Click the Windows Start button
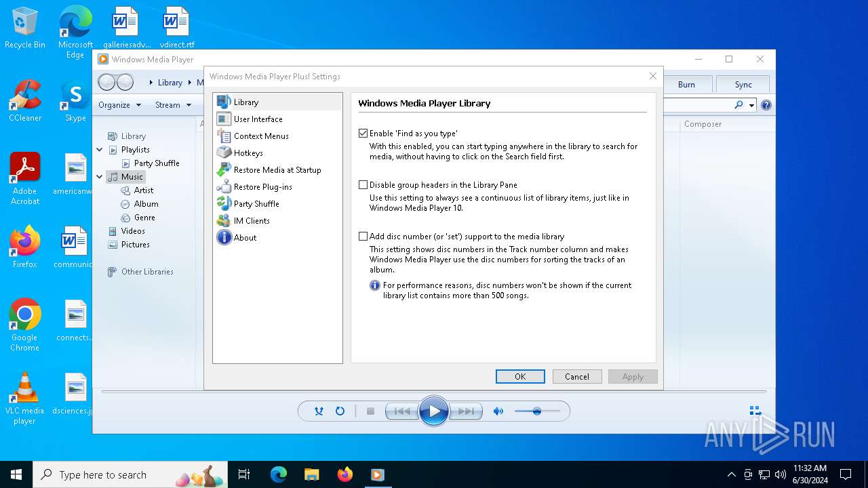The width and height of the screenshot is (868, 488). click(16, 474)
